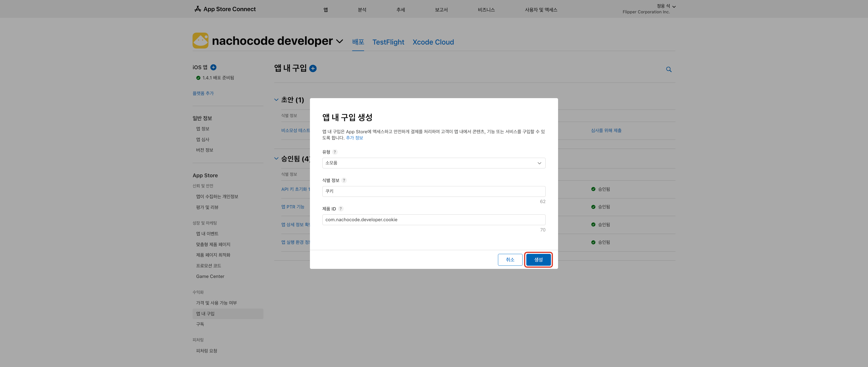Image resolution: width=868 pixels, height=367 pixels.
Task: Click the 제품 ID input field
Action: 433,220
